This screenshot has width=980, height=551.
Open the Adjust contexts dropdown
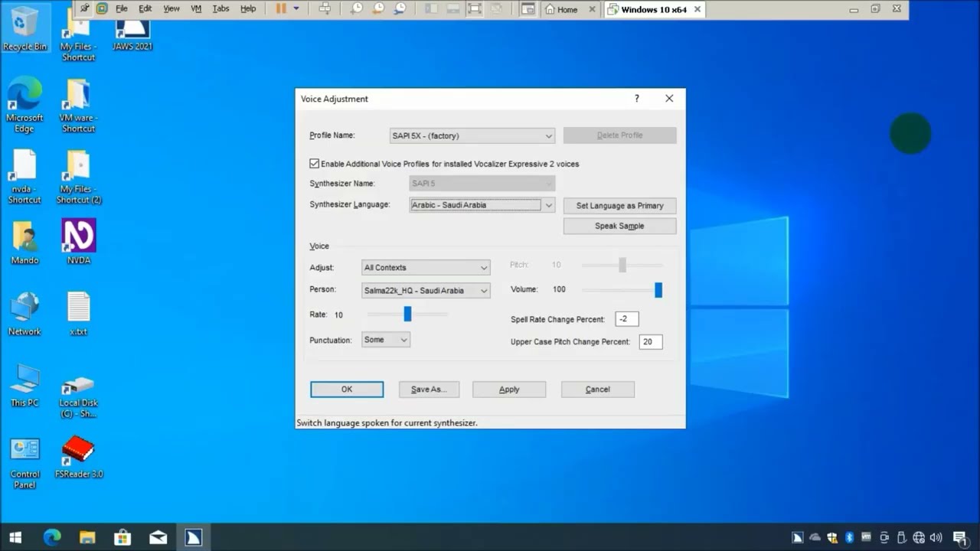(426, 268)
